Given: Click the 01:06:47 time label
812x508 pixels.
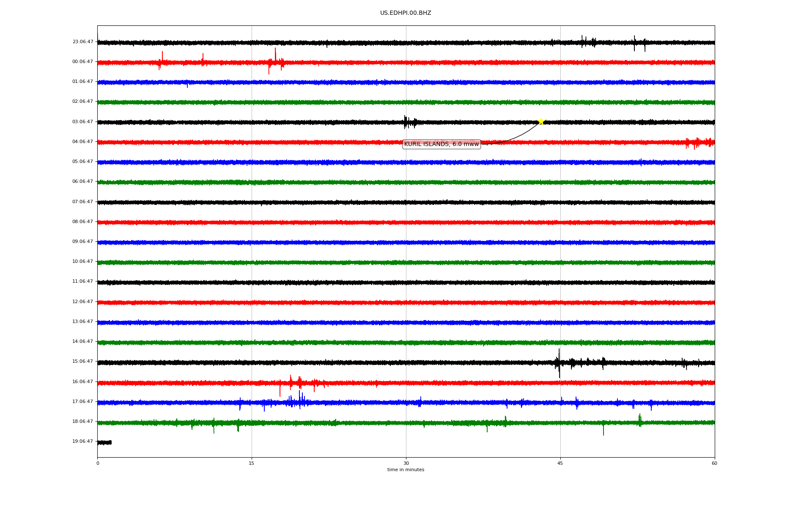Looking at the screenshot, I should point(83,82).
